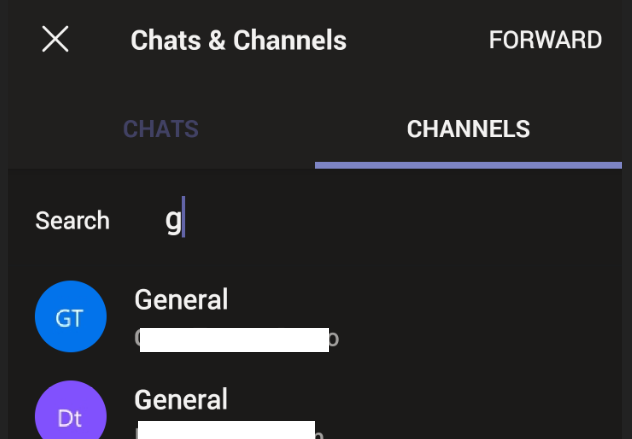Screen dimensions: 632x439
Task: Click the team subtitle under GT's General
Action: [236, 339]
